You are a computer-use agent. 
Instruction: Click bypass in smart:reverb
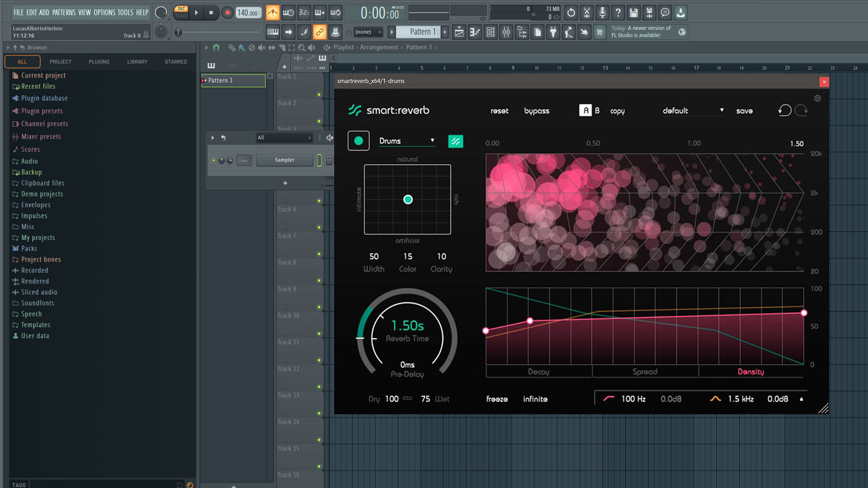(x=537, y=111)
